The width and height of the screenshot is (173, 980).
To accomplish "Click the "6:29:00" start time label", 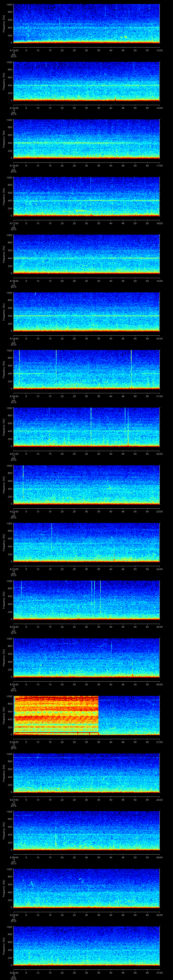I will point(14,915).
